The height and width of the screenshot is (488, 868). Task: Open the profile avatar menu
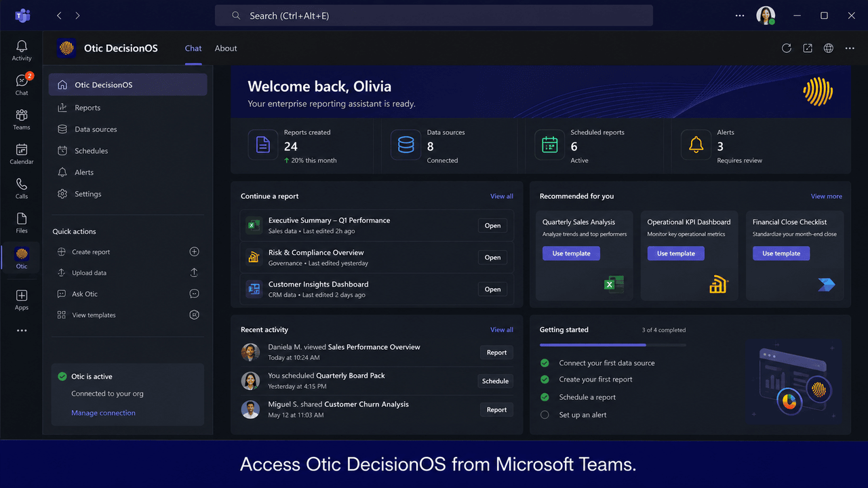[766, 16]
